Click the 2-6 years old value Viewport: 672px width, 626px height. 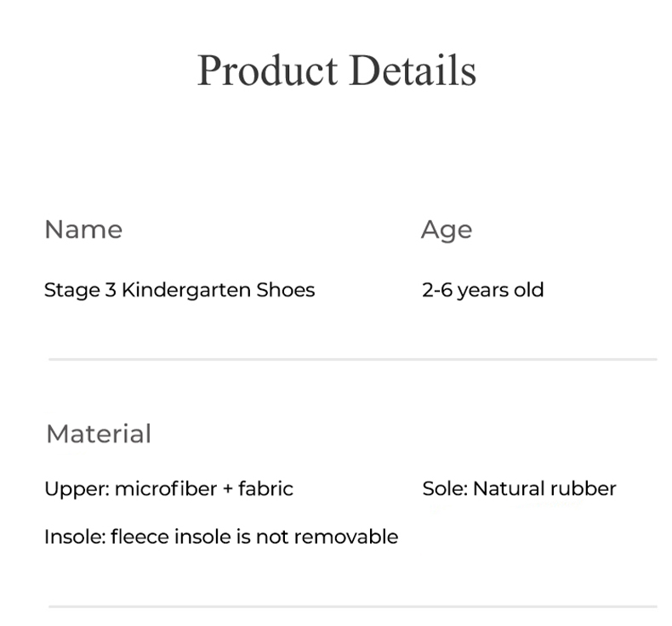pyautogui.click(x=482, y=290)
